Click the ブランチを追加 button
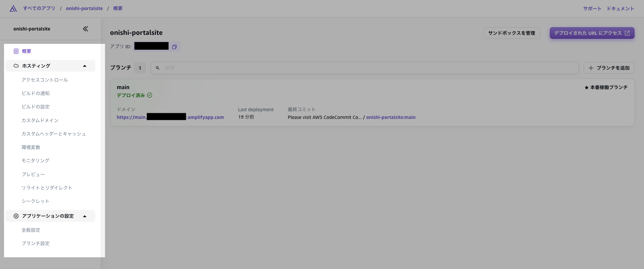 point(609,68)
